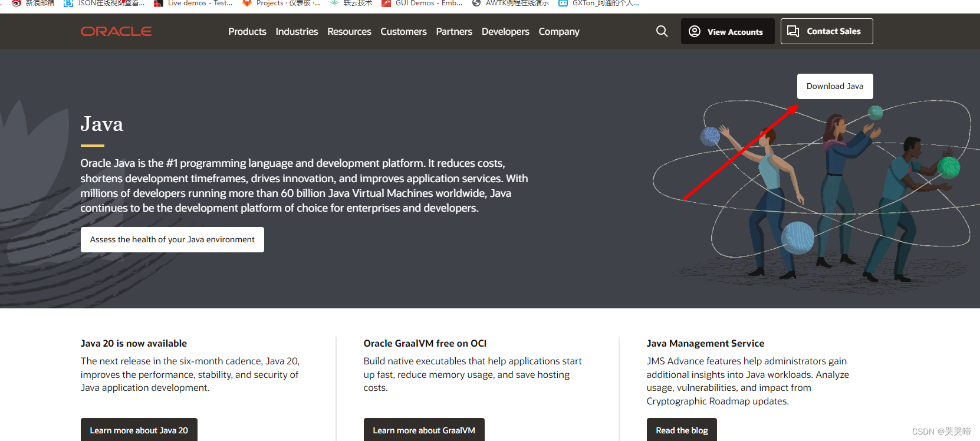The height and width of the screenshot is (441, 980).
Task: Open the Industries menu
Action: (297, 31)
